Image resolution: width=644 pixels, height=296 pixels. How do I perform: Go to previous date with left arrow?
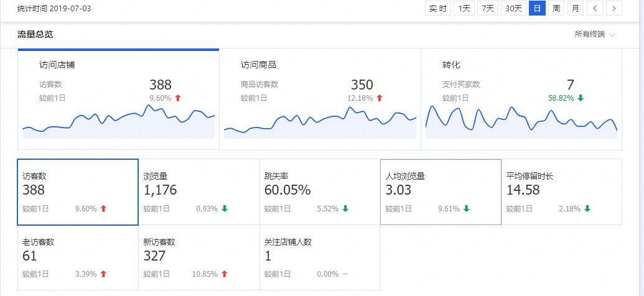[595, 8]
